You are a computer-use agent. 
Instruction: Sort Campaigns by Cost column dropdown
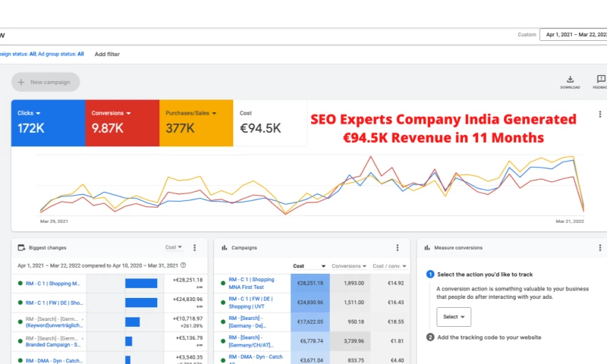309,266
